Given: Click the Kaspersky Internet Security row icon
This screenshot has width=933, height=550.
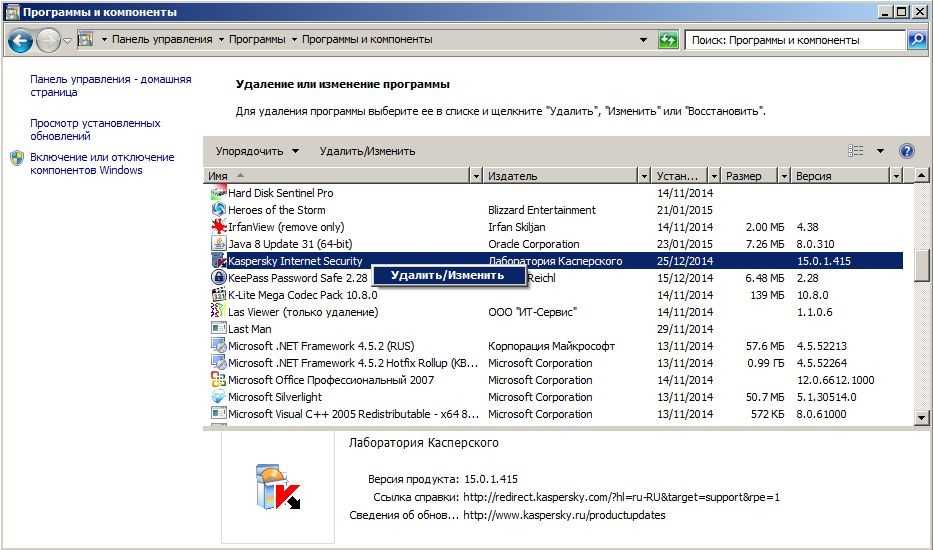Looking at the screenshot, I should [x=218, y=261].
